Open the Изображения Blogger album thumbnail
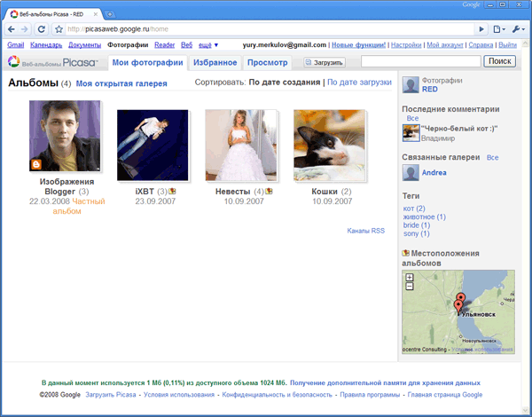 (65, 136)
